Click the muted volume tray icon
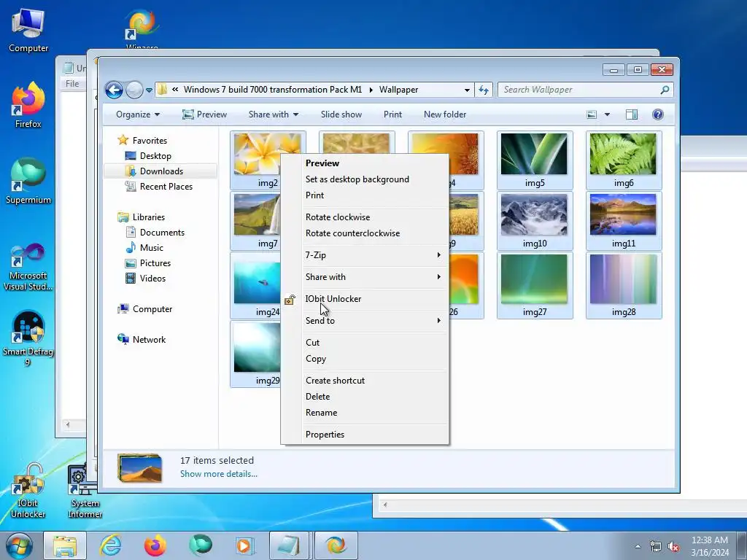The height and width of the screenshot is (560, 747). pos(673,547)
